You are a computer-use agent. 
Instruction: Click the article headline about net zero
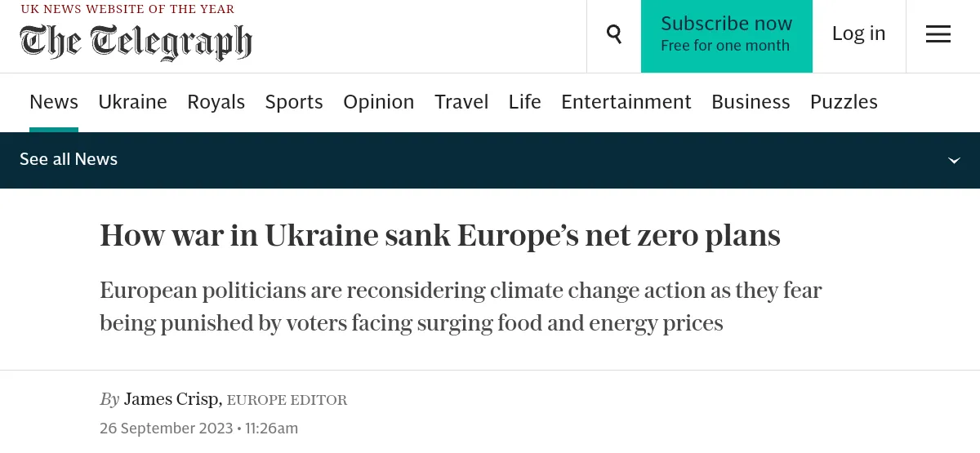pyautogui.click(x=440, y=236)
